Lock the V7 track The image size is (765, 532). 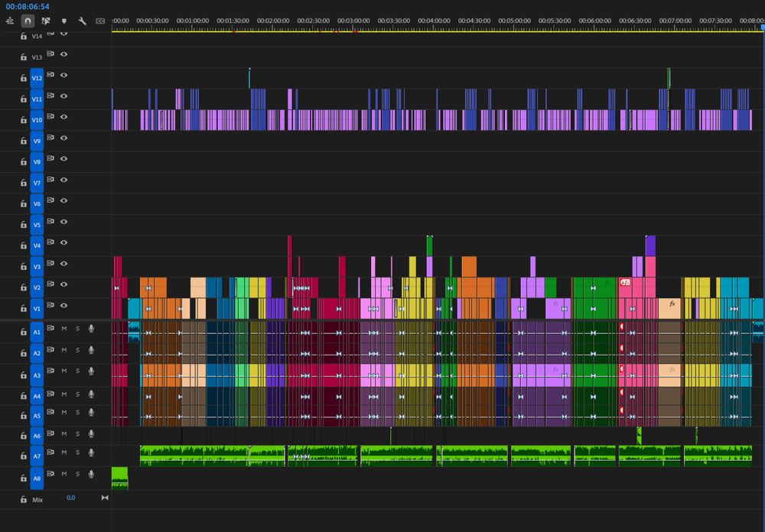click(x=24, y=183)
